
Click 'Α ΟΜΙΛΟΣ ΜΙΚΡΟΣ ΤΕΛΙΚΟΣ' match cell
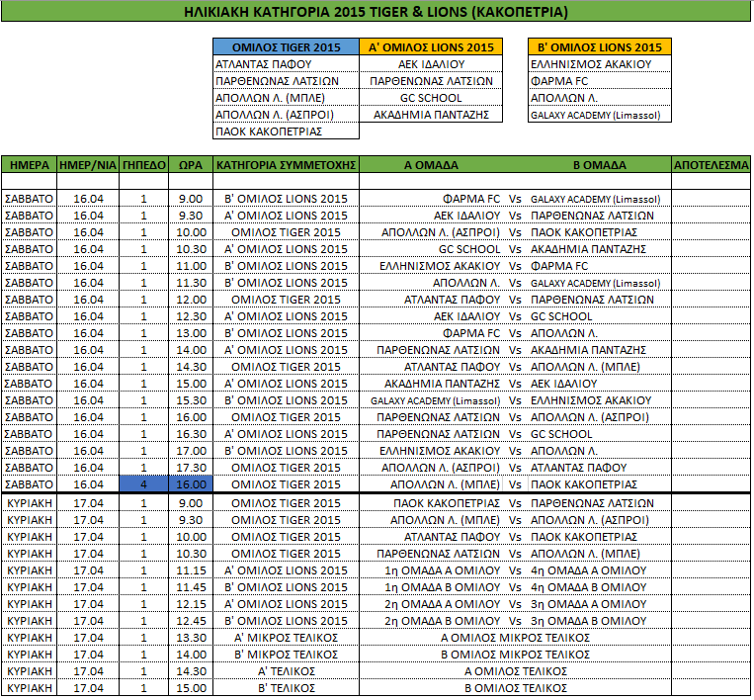(515, 638)
